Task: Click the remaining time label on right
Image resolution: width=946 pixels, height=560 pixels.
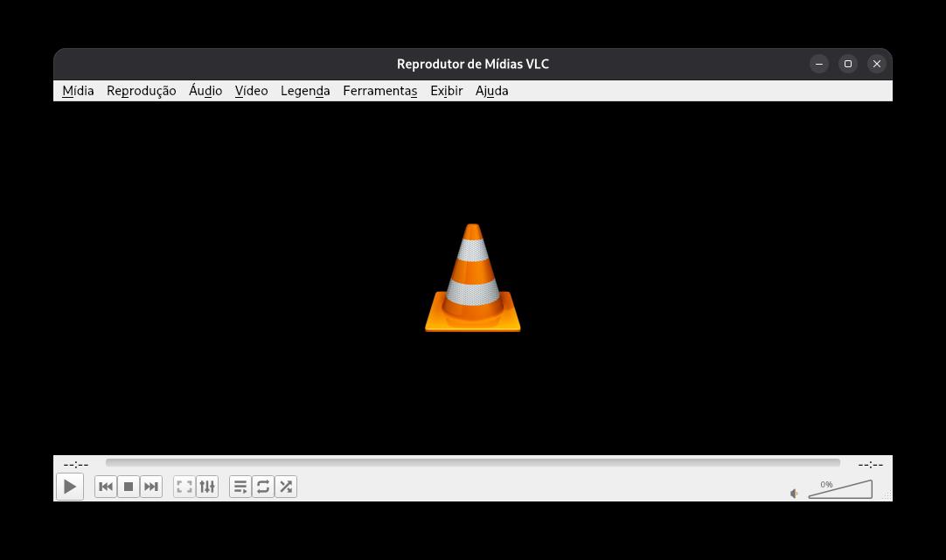Action: click(x=871, y=464)
